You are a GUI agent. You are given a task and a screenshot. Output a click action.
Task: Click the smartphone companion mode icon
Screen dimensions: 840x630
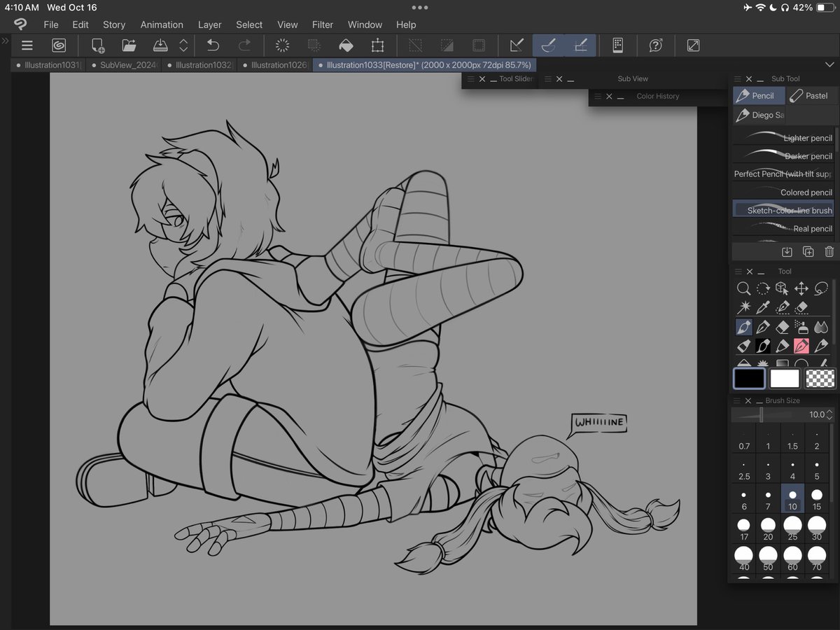[617, 45]
